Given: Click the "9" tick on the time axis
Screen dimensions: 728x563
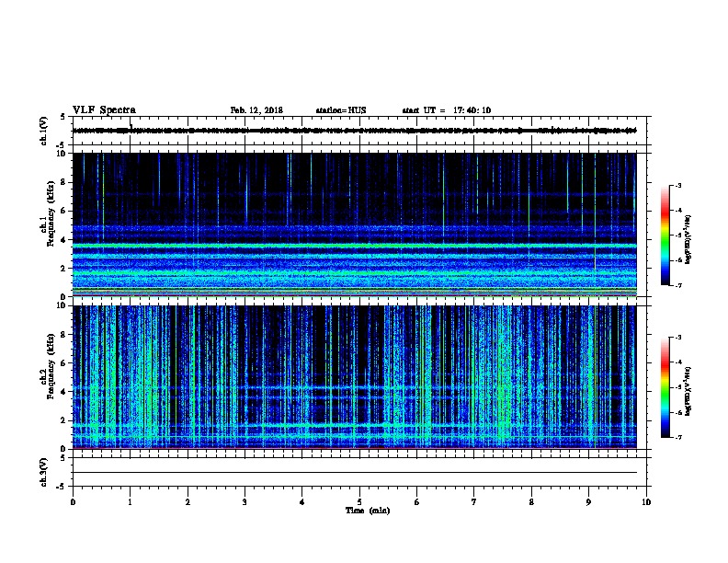Looking at the screenshot, I should click(x=588, y=502).
